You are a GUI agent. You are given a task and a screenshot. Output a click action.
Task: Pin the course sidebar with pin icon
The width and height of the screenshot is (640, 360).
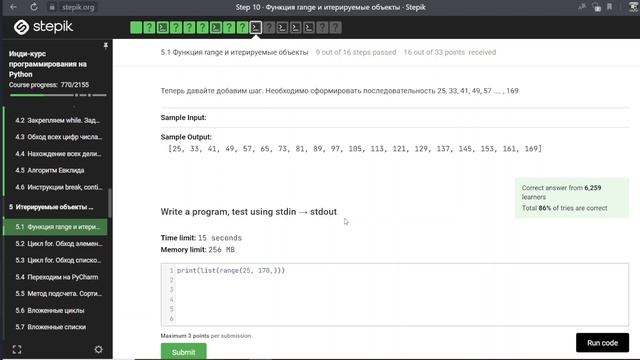point(105,46)
